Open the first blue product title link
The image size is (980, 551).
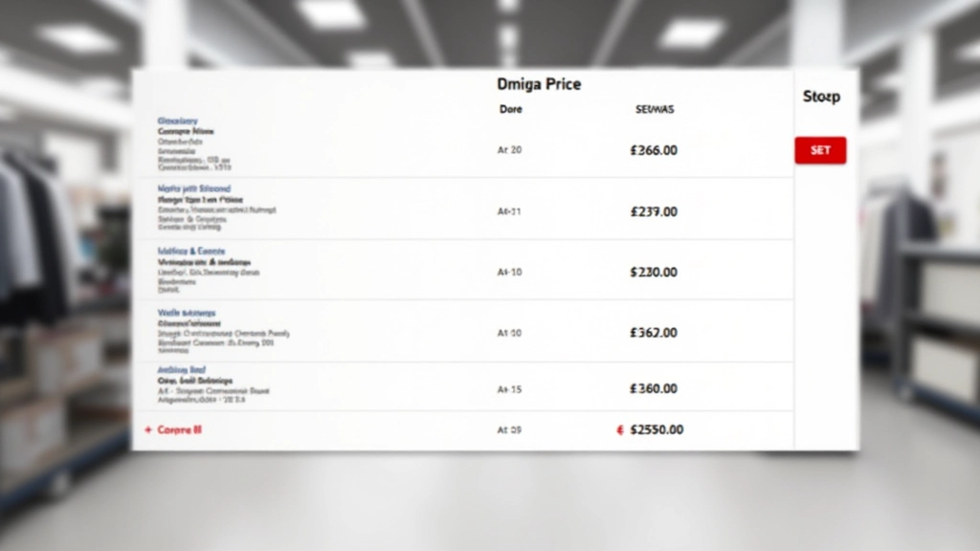coord(177,121)
